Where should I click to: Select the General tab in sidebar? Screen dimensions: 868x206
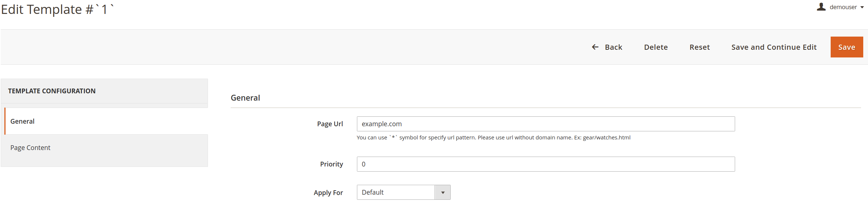[106, 121]
